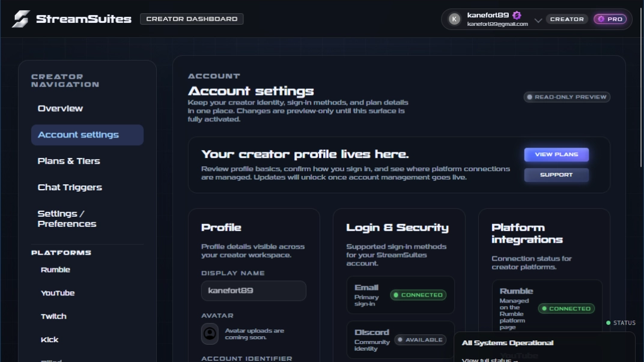Go to Plans & Tiers page
Screen dimensions: 644x362
pos(68,161)
